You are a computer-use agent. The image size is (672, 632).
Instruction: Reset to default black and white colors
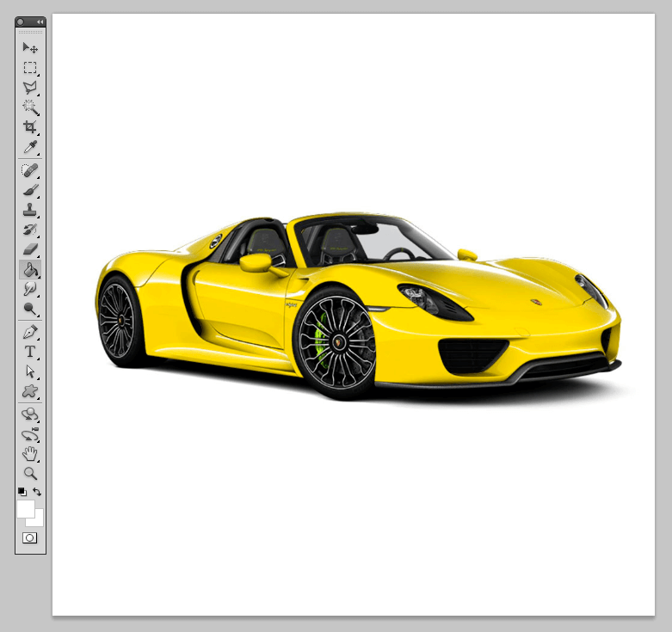(22, 492)
